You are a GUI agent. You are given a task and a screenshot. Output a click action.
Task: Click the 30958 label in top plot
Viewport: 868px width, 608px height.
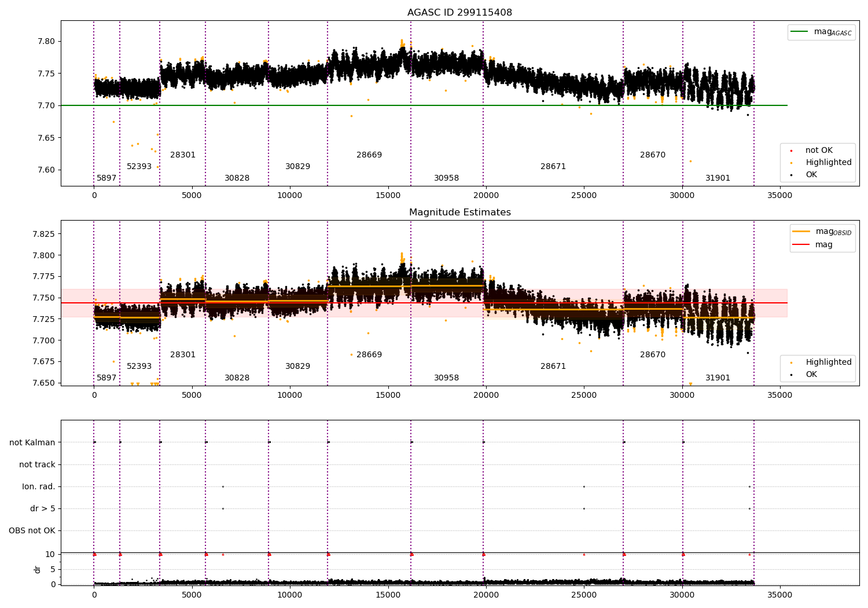446,178
